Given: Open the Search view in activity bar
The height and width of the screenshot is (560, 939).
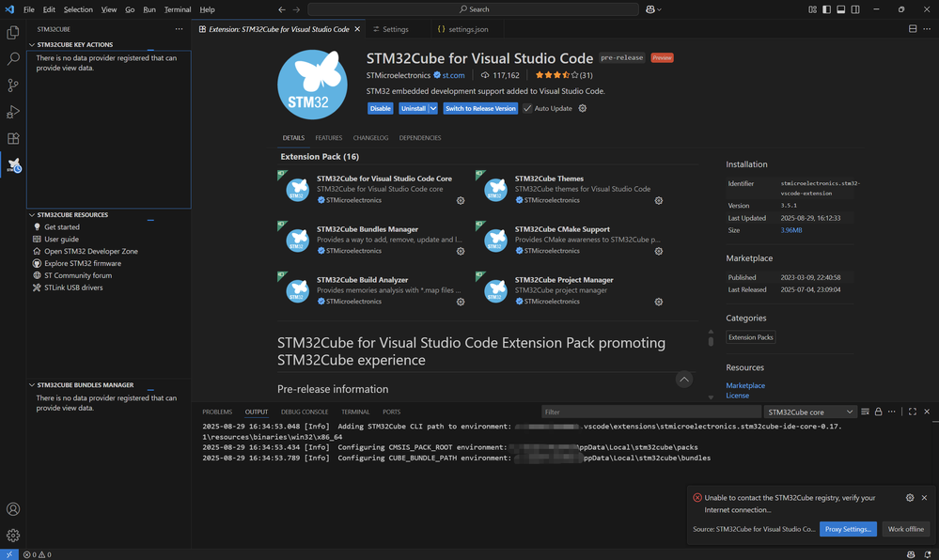Looking at the screenshot, I should coord(12,58).
